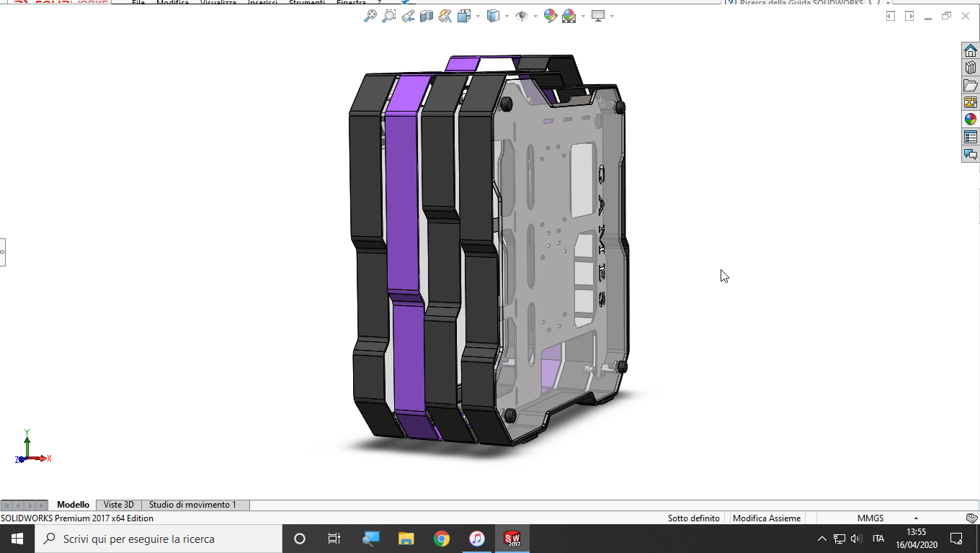This screenshot has width=980, height=553.
Task: Activate the Section View tool
Action: coord(427,16)
